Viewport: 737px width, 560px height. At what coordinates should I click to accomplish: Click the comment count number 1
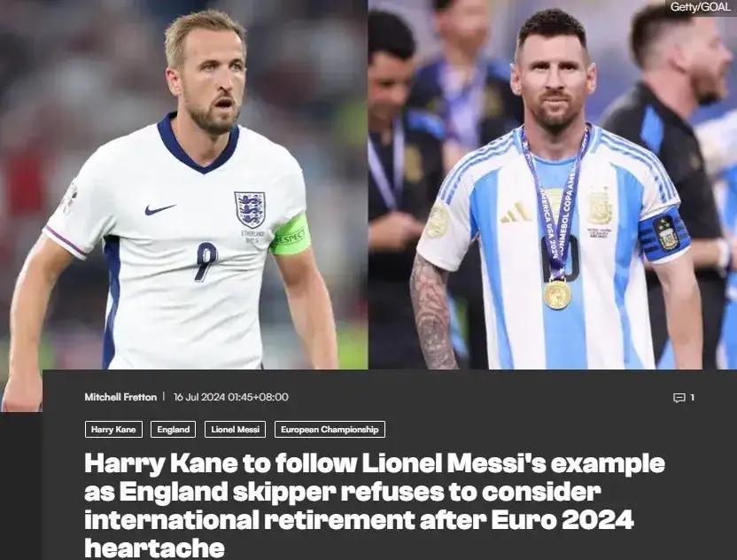pyautogui.click(x=692, y=398)
